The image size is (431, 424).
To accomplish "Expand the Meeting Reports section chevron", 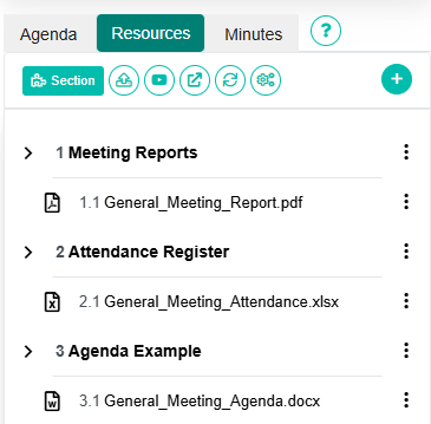I will click(x=28, y=153).
